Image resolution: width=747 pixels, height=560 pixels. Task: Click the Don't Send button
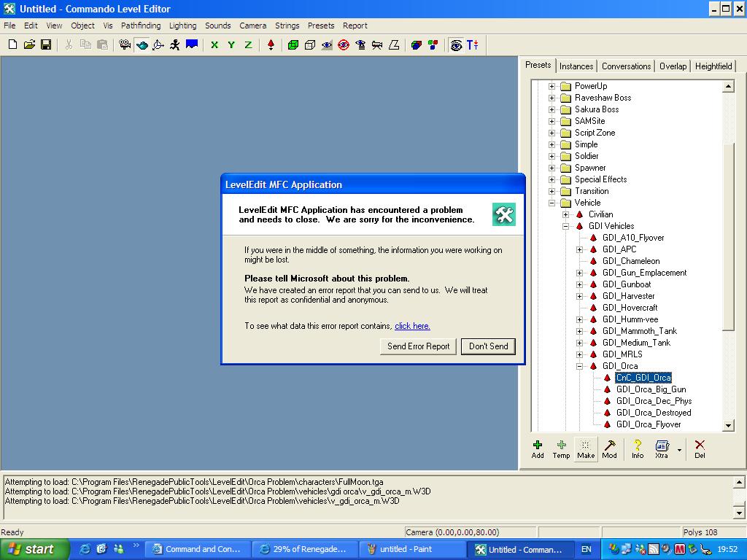coord(488,346)
